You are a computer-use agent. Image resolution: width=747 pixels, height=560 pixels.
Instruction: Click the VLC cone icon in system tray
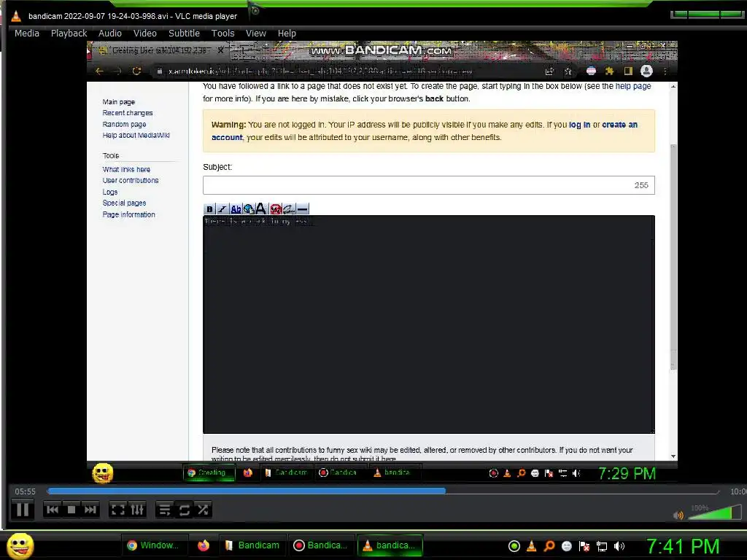point(532,546)
